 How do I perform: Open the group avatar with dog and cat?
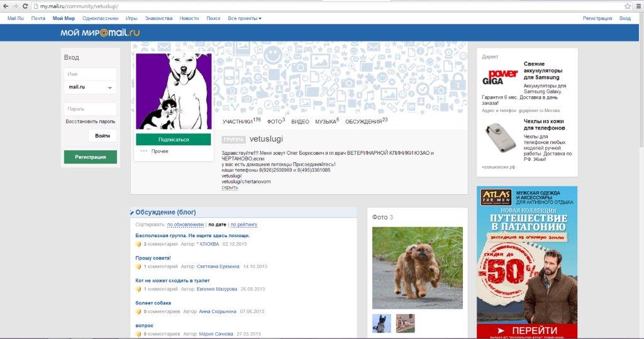click(174, 91)
